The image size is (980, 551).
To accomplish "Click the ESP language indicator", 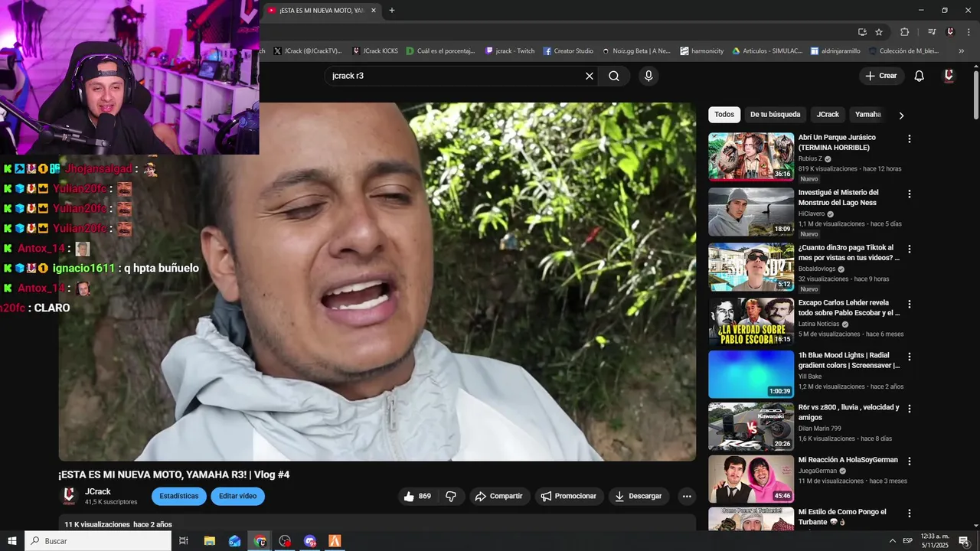I will (908, 541).
